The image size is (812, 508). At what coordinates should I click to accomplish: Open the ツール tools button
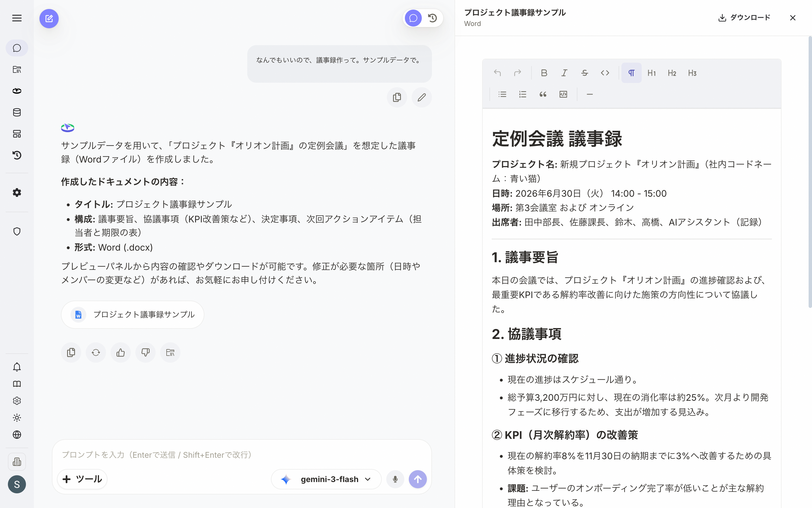pos(82,479)
